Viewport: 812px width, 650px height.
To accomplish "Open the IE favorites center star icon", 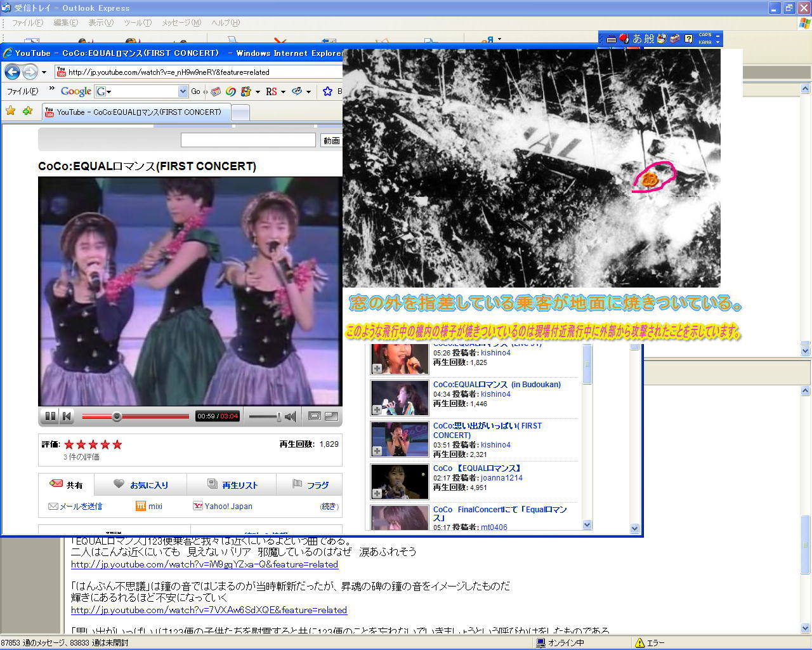I will pyautogui.click(x=10, y=111).
